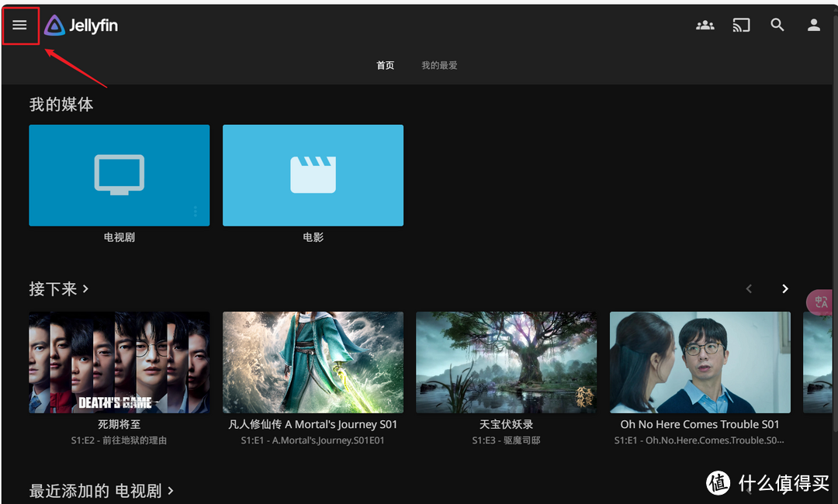The height and width of the screenshot is (504, 838).
Task: Open the hamburger navigation menu
Action: point(19,26)
